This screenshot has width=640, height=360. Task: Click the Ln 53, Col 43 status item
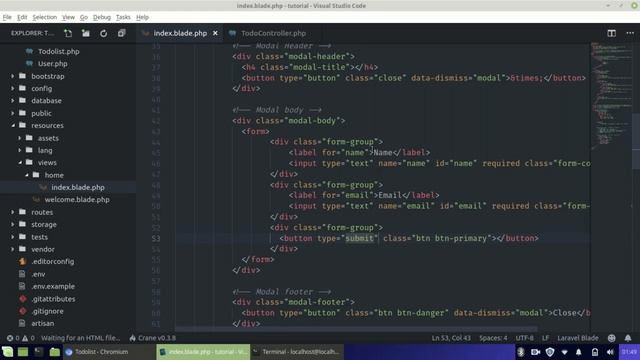tap(451, 338)
